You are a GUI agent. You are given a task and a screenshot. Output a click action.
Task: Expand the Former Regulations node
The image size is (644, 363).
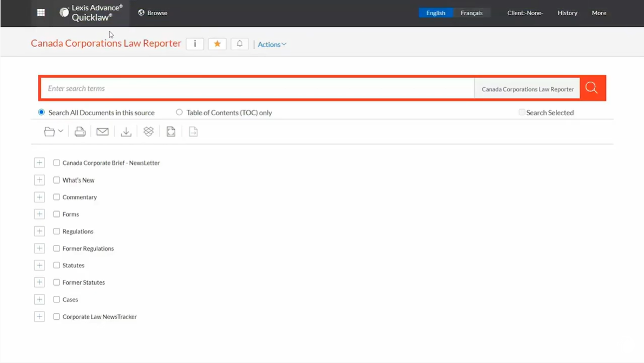coord(40,248)
